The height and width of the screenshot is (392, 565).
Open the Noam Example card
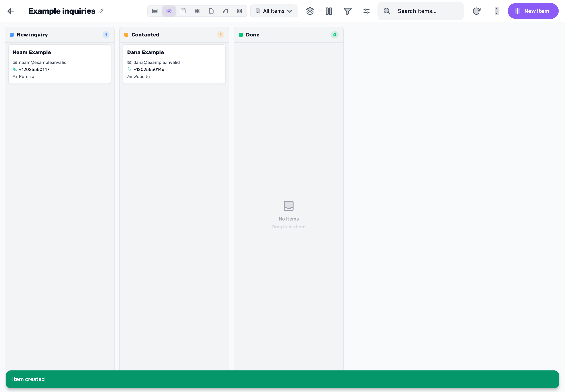point(59,64)
